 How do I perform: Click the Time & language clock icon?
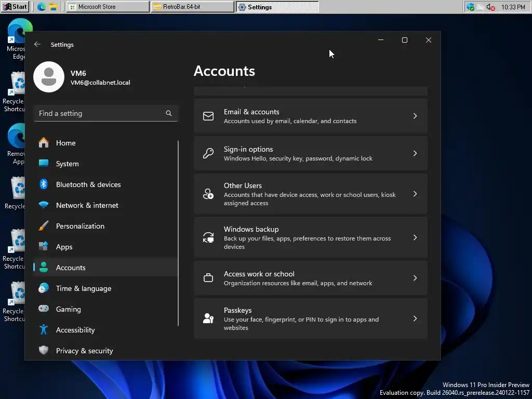(x=44, y=288)
